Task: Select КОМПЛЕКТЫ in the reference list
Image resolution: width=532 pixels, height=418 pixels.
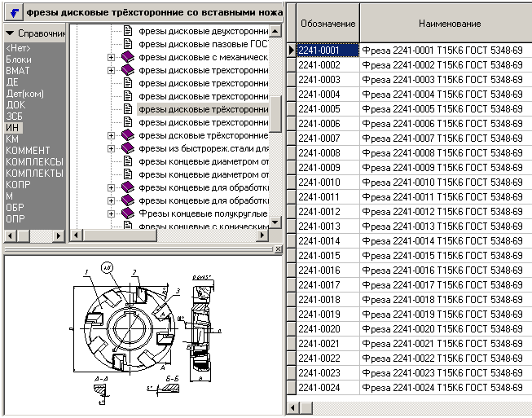Action: pos(34,173)
